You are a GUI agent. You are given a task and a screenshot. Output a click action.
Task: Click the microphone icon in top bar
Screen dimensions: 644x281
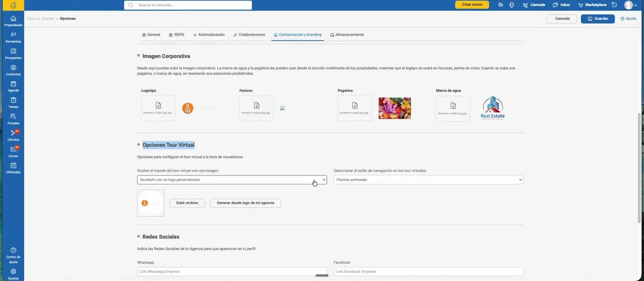point(511,5)
